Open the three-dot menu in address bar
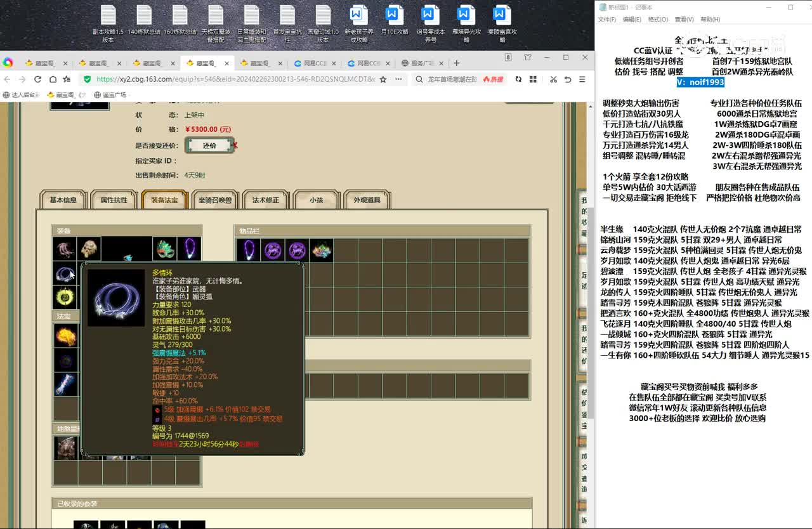 [398, 79]
